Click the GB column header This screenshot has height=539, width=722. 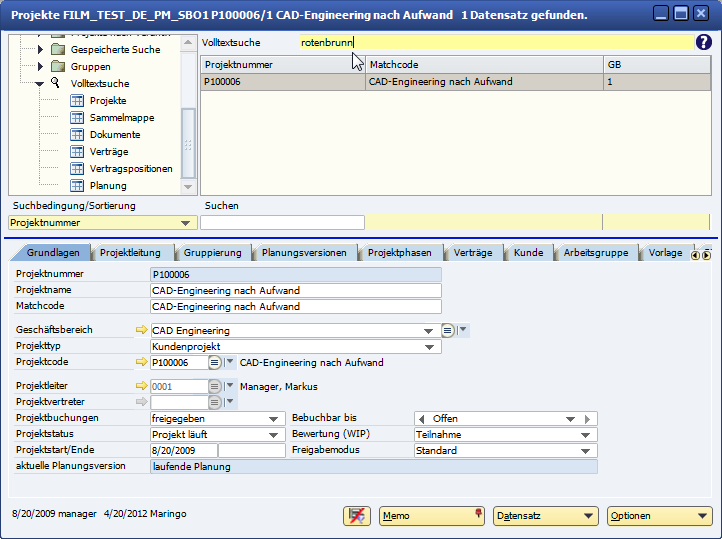(657, 64)
